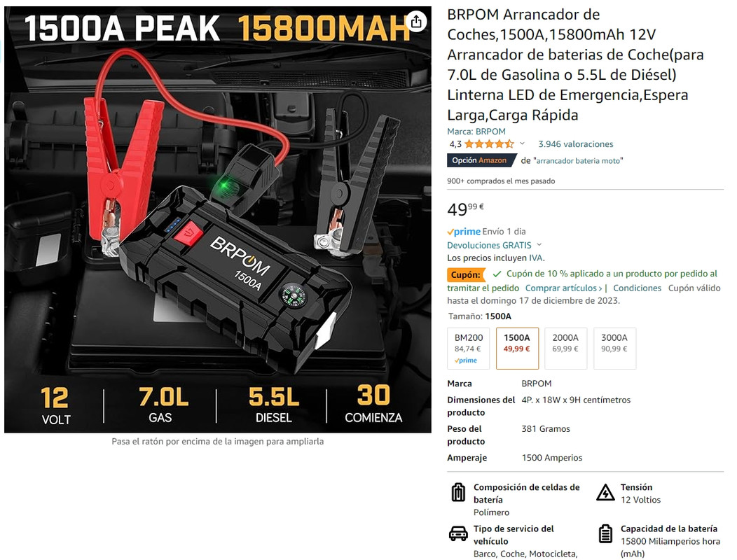Click the main product image
Image resolution: width=737 pixels, height=560 pixels.
click(218, 219)
